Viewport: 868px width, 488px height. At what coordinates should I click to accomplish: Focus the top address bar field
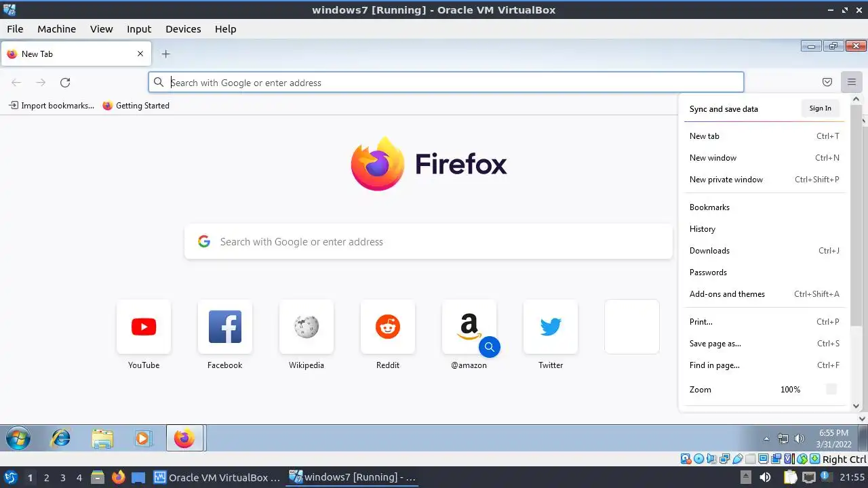pyautogui.click(x=446, y=83)
